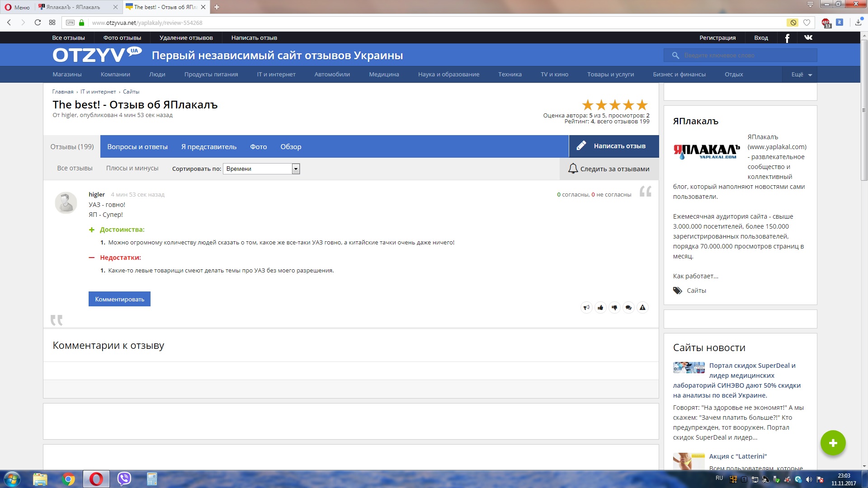Click the OTZYV UA site logo

97,55
